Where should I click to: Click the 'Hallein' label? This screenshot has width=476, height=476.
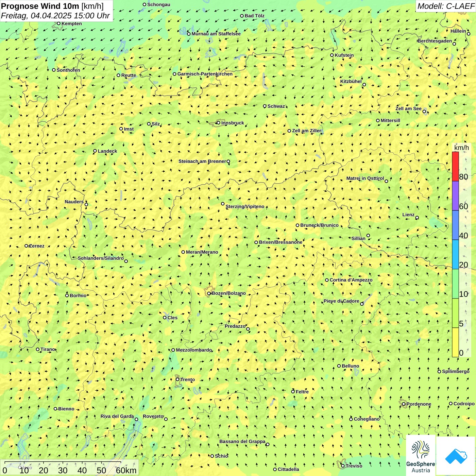pos(458,31)
